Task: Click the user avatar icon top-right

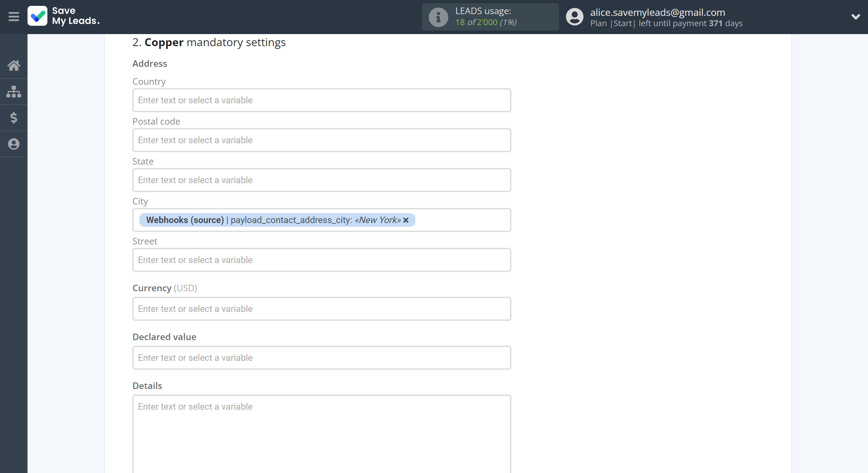Action: click(574, 16)
